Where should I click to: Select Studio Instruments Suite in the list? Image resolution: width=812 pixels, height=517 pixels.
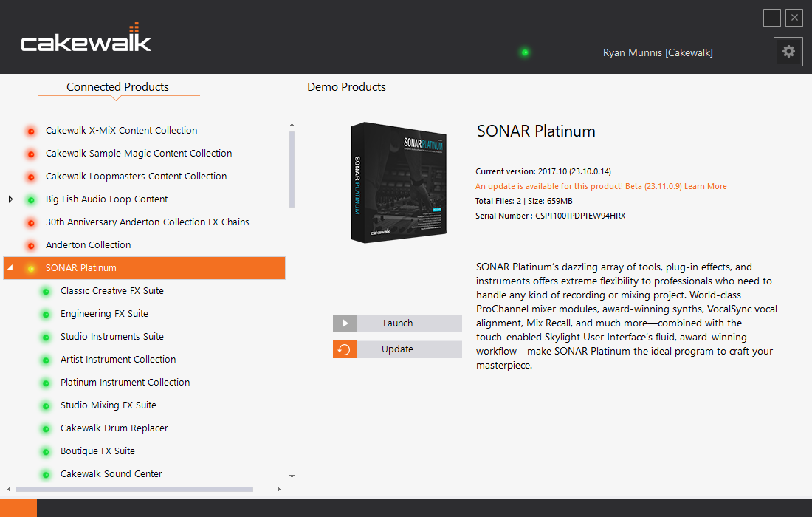click(112, 337)
